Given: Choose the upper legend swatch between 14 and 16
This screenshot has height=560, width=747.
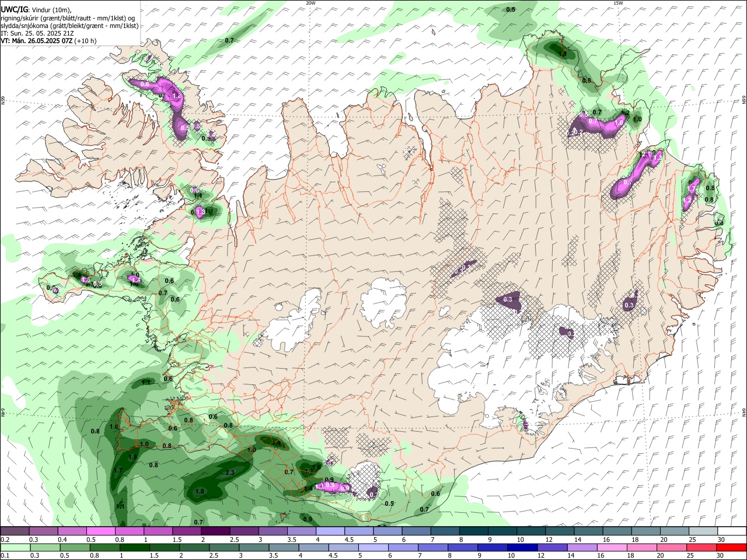Looking at the screenshot, I should [589, 531].
